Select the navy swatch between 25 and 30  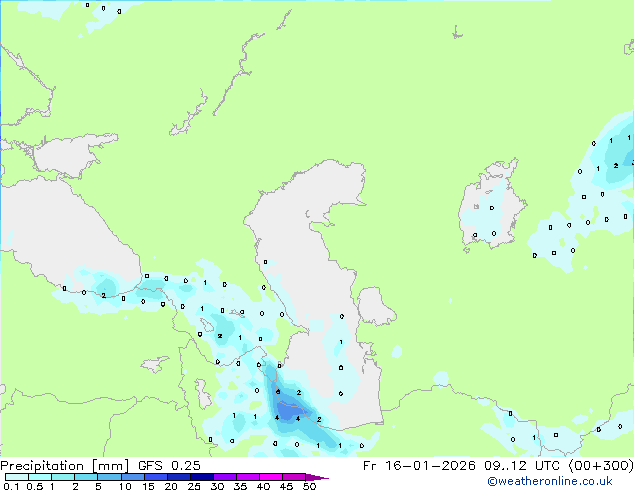pos(201,477)
